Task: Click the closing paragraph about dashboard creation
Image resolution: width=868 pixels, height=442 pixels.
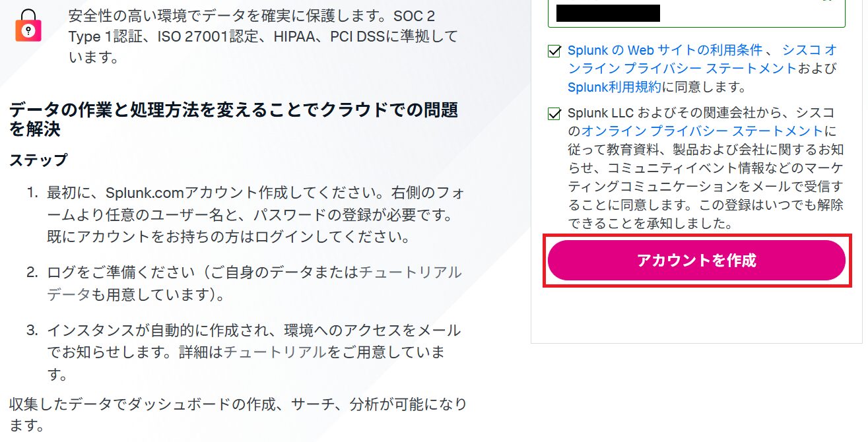Action: pos(238,414)
